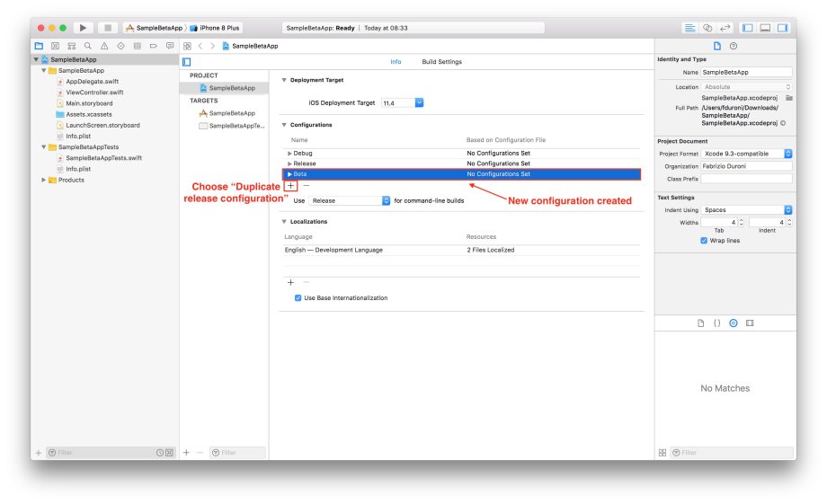The width and height of the screenshot is (827, 504).
Task: Run the app with the Play button
Action: (83, 28)
